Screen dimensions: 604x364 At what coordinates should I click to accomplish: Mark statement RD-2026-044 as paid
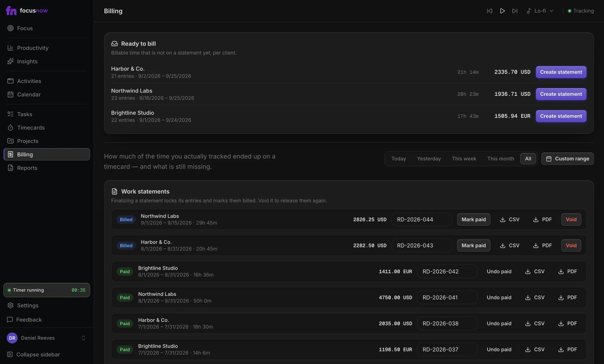(473, 219)
